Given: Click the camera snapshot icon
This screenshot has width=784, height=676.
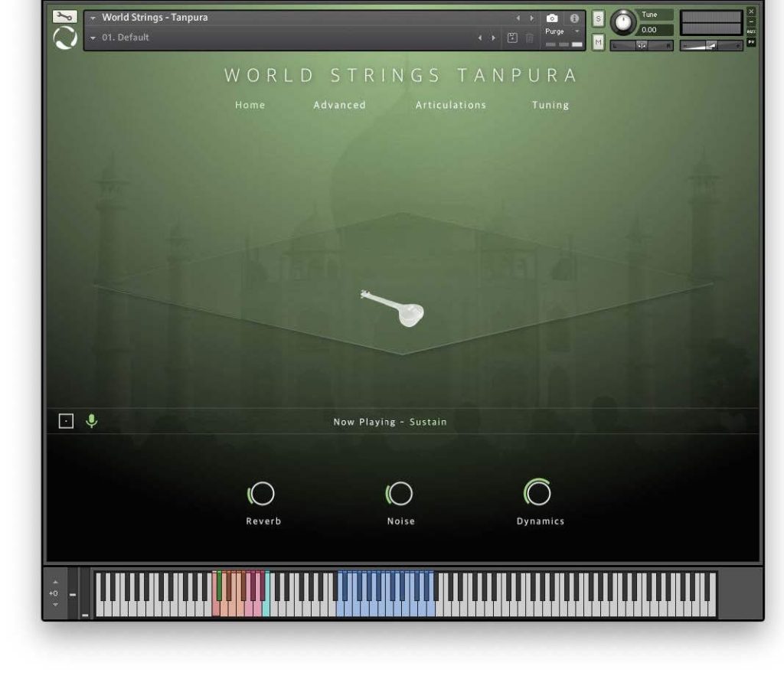Looking at the screenshot, I should 552,18.
